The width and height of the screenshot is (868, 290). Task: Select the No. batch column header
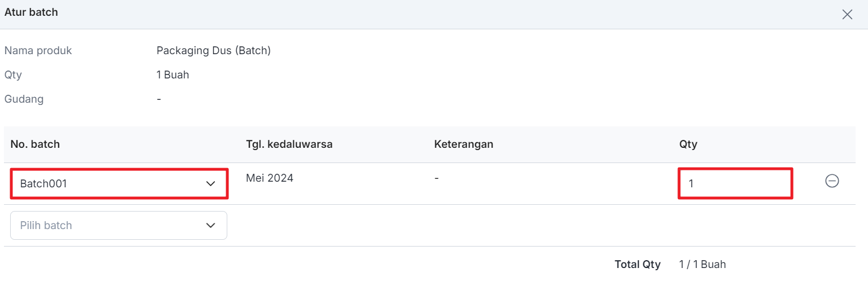pos(35,144)
